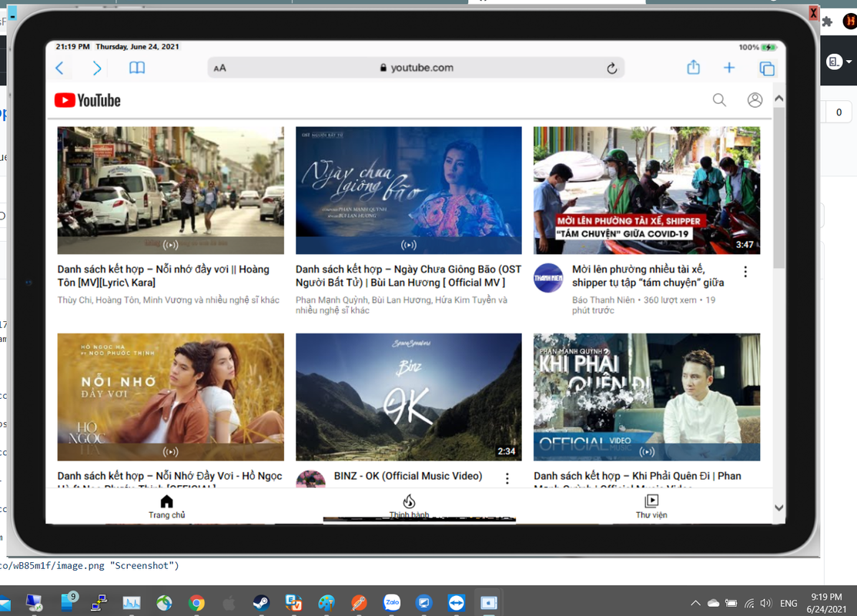Click the youtube.com address bar
The width and height of the screenshot is (857, 616).
(x=416, y=68)
